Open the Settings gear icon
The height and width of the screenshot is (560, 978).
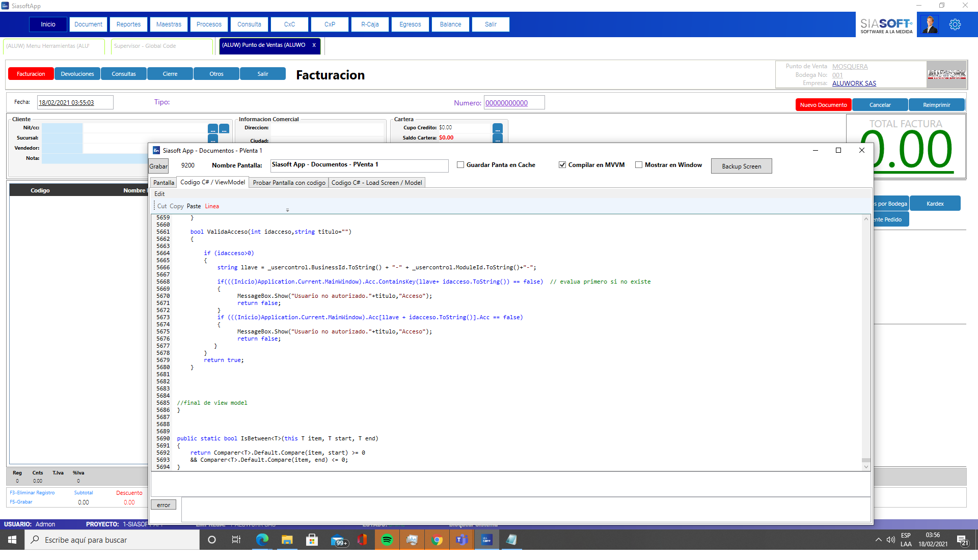click(955, 24)
